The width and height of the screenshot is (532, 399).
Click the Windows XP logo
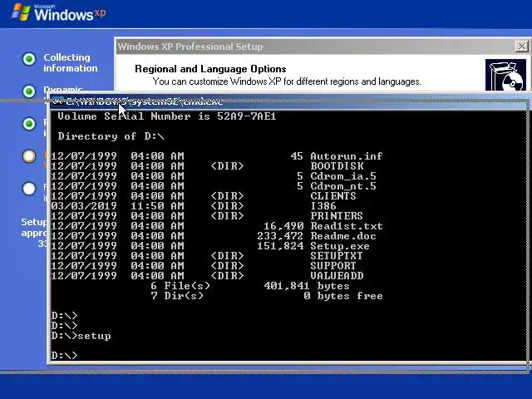[x=58, y=13]
